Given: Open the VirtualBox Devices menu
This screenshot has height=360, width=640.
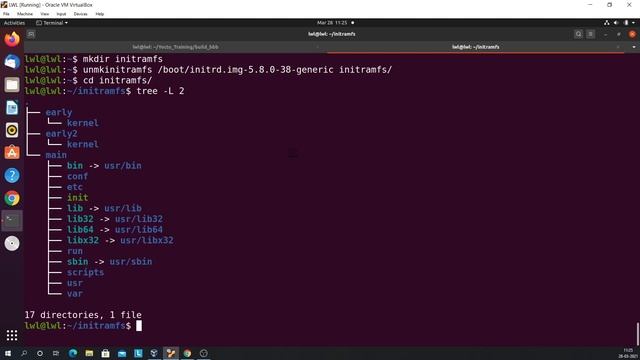Looking at the screenshot, I should pos(80,14).
